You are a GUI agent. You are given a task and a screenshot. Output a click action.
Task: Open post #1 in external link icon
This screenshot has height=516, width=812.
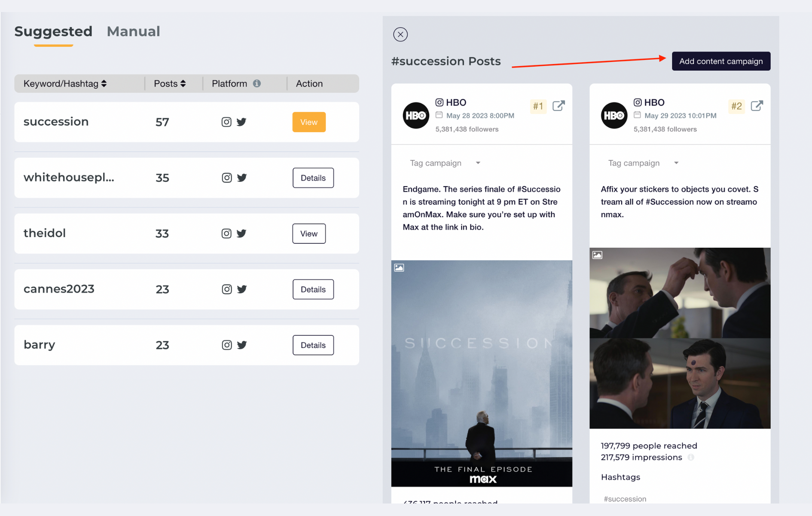558,106
